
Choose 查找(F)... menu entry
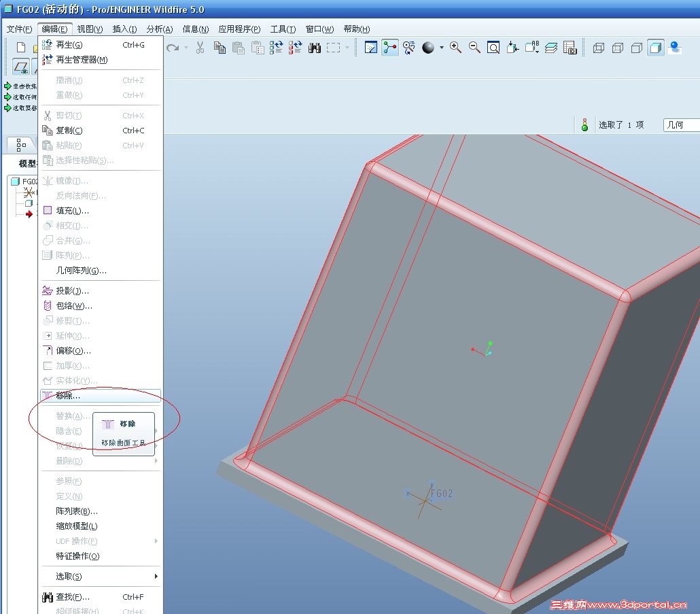[100, 596]
